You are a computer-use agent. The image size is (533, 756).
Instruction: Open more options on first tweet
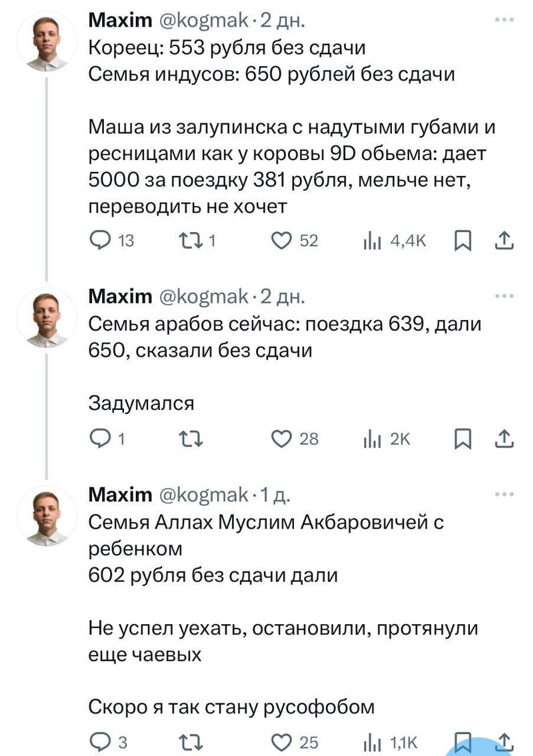click(503, 22)
